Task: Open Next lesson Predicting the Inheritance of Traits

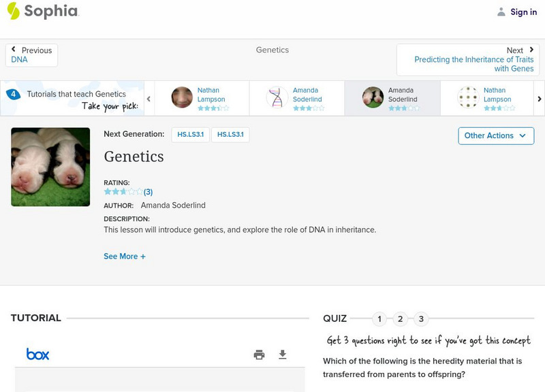Action: tap(468, 60)
